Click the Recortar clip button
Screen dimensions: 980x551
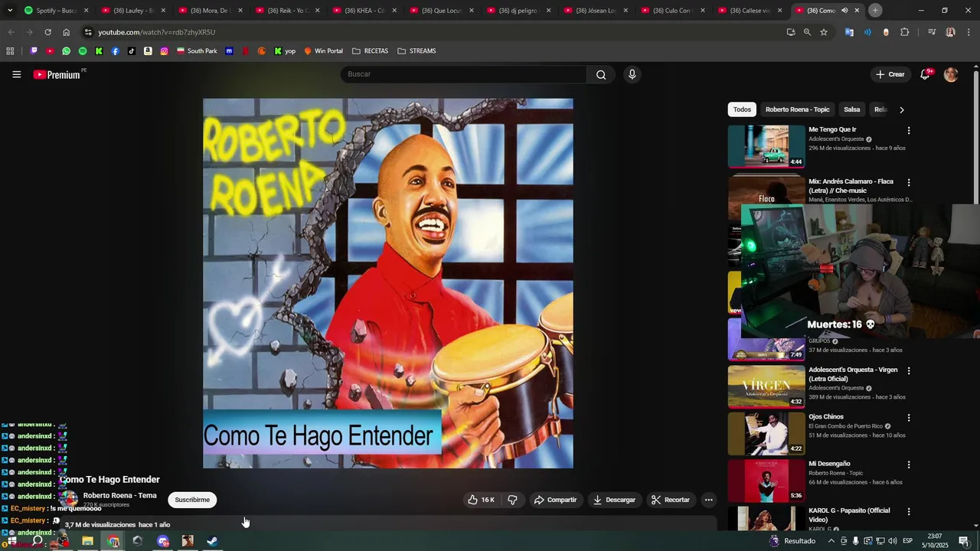tap(671, 500)
